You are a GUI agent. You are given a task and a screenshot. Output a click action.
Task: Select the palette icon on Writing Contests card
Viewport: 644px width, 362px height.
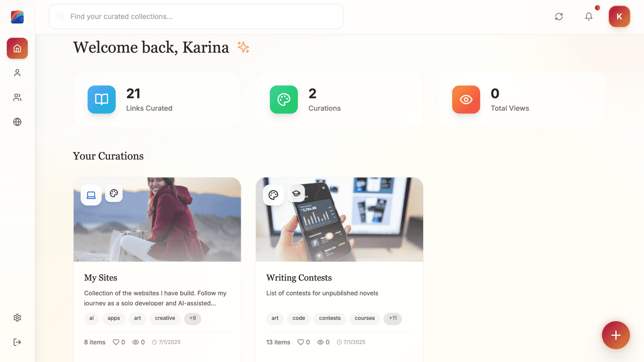pyautogui.click(x=273, y=195)
